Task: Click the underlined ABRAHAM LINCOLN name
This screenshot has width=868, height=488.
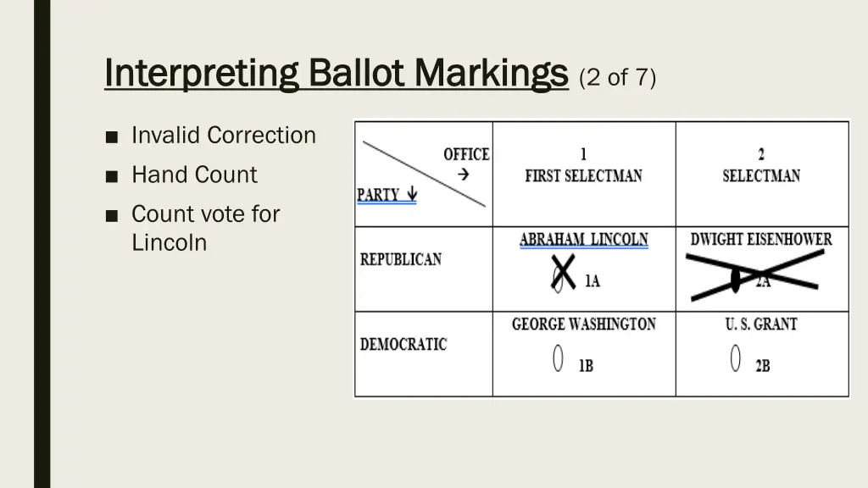Action: coord(583,240)
